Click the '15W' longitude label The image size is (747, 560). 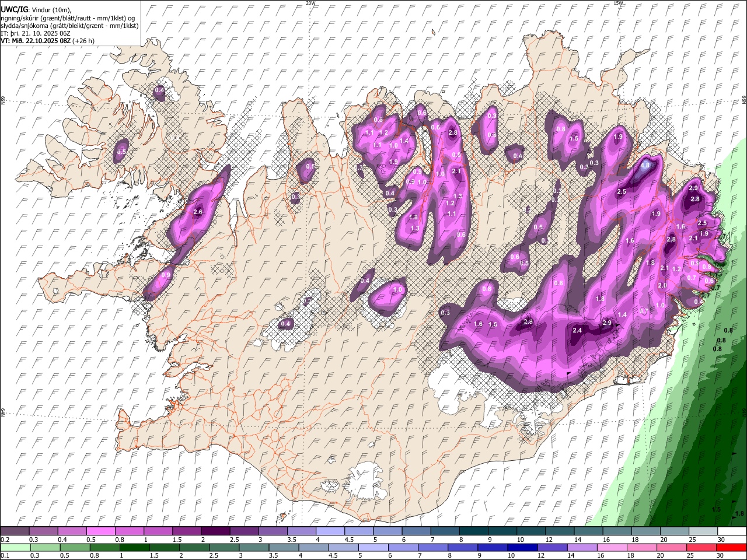pos(618,3)
